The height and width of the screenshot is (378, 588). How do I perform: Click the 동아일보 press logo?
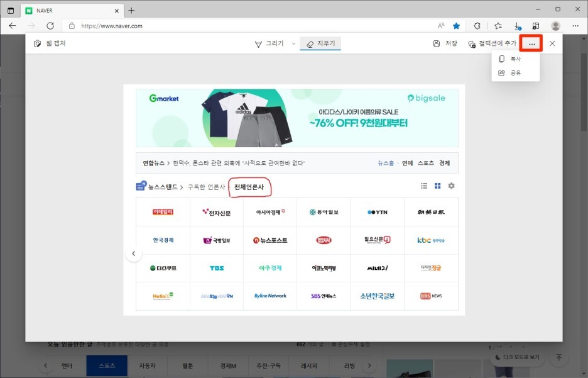[324, 212]
